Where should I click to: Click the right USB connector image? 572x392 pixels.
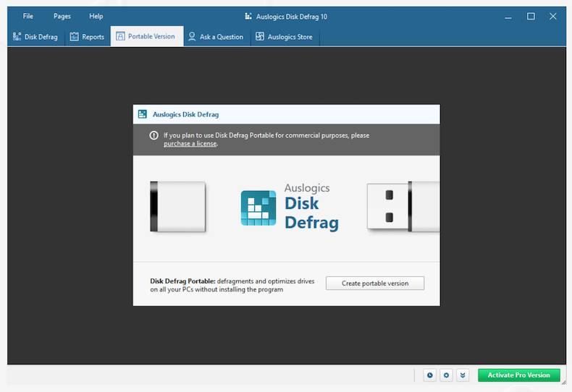(x=402, y=207)
